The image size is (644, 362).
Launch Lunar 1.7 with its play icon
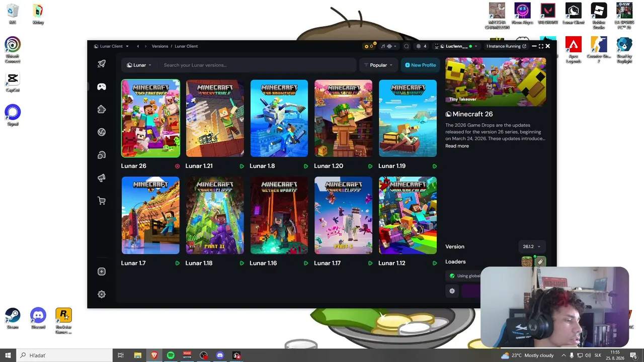(178, 263)
